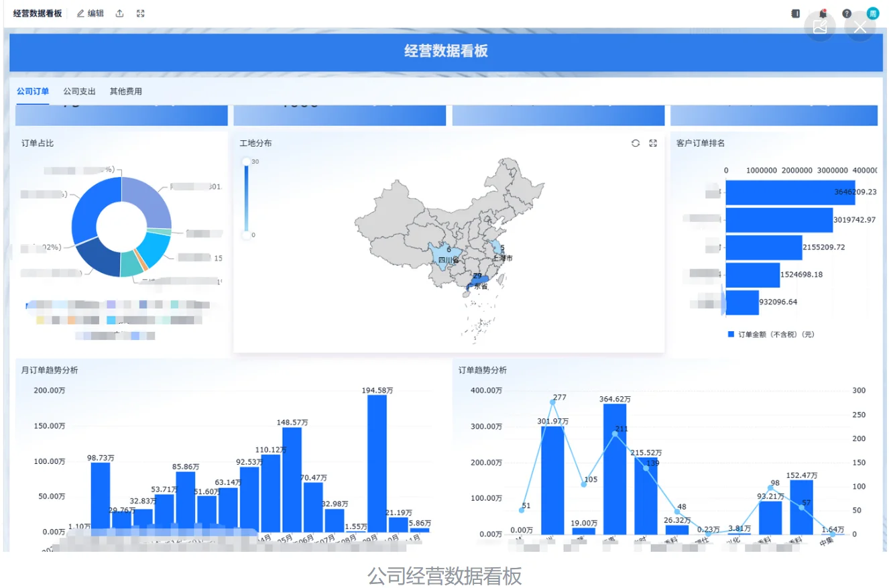Click the bar valued 932096.64
The width and height of the screenshot is (889, 588).
tap(742, 302)
